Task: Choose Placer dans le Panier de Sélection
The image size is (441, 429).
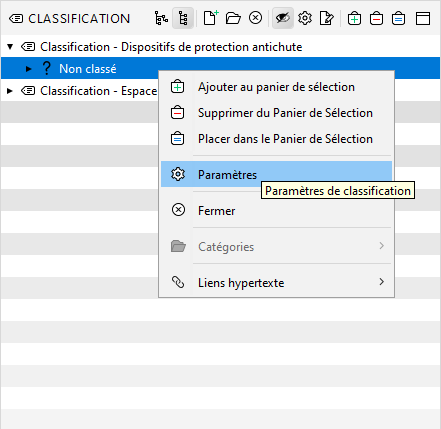Action: [276, 139]
